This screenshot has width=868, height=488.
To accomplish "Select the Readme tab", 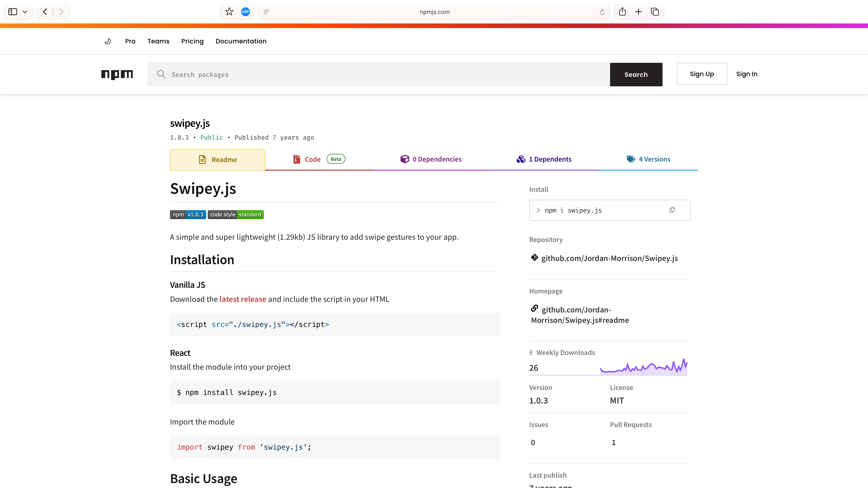I will click(217, 160).
